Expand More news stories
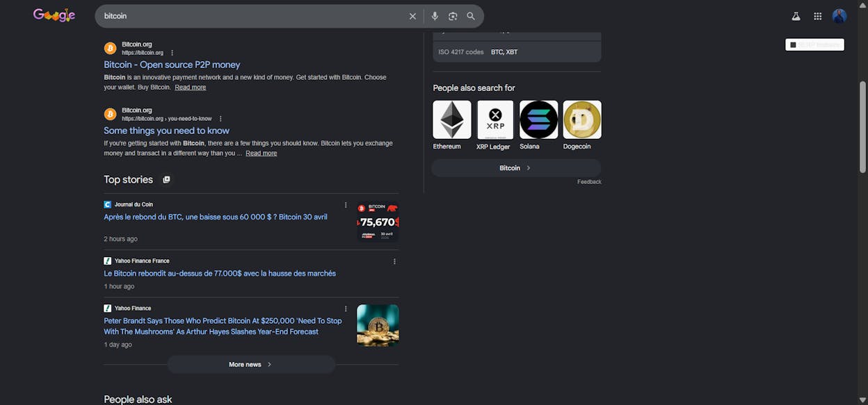The height and width of the screenshot is (405, 868). [251, 364]
